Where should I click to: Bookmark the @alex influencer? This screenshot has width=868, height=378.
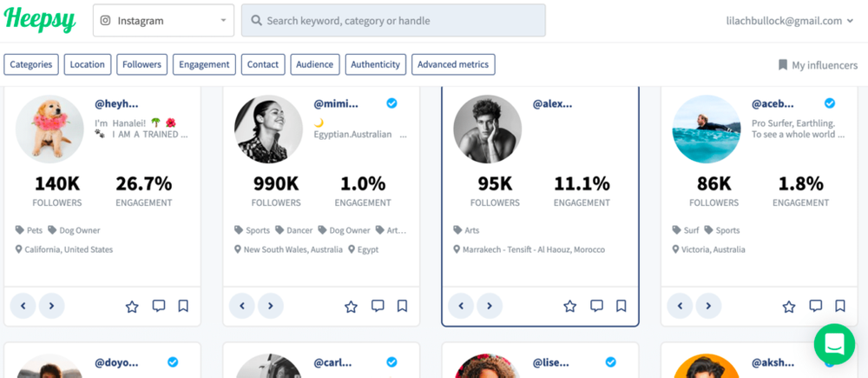621,306
